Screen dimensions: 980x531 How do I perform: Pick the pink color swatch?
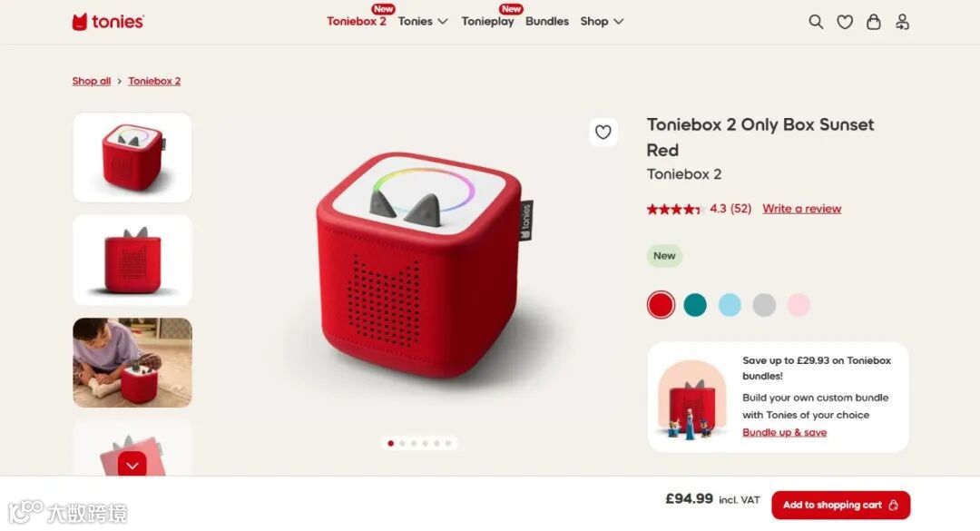click(799, 305)
